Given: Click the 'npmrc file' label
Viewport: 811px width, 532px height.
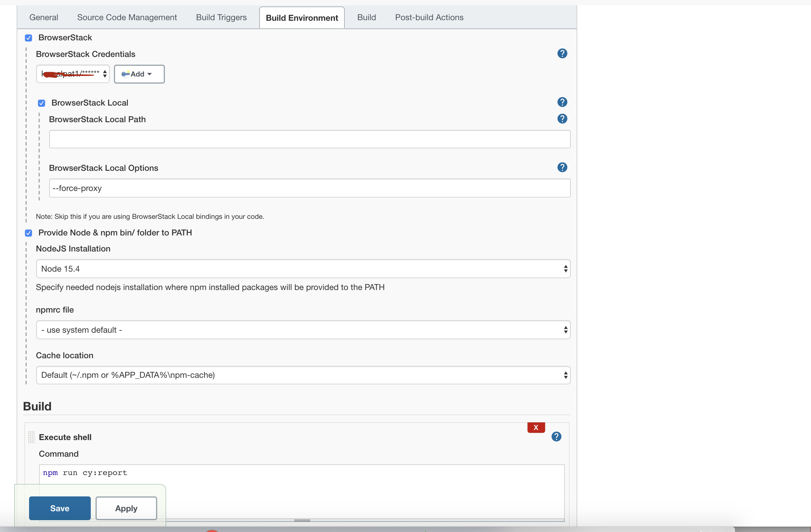Looking at the screenshot, I should coord(55,310).
